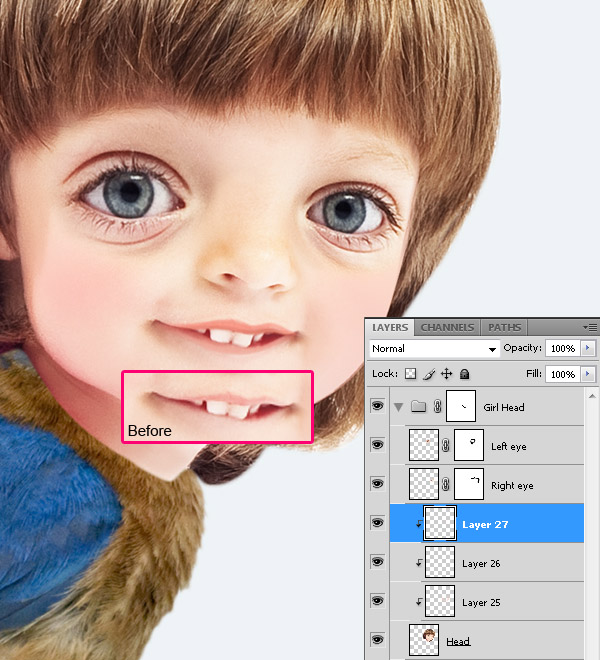This screenshot has height=660, width=600.
Task: Click the lock transparent pixels icon
Action: click(x=410, y=374)
